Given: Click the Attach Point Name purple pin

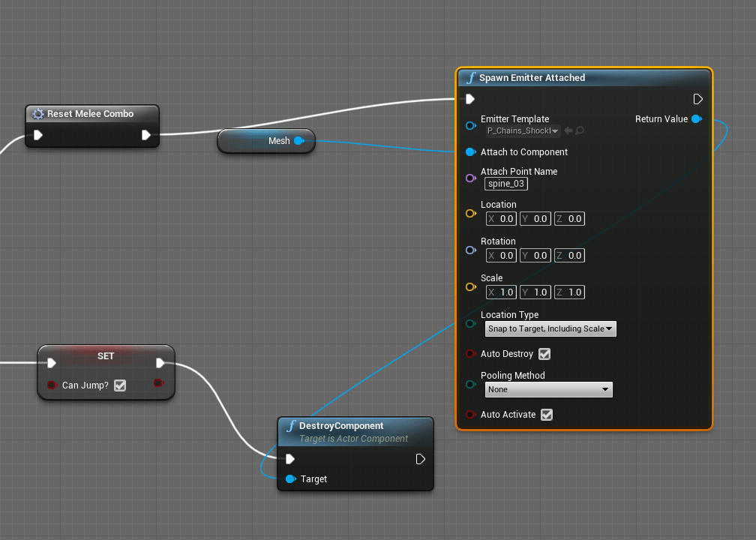Looking at the screenshot, I should (470, 178).
